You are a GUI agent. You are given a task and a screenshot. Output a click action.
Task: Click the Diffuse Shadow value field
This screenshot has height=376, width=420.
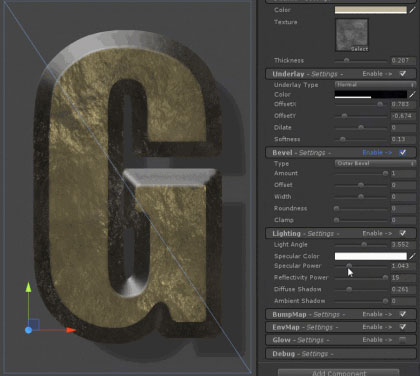coord(403,289)
